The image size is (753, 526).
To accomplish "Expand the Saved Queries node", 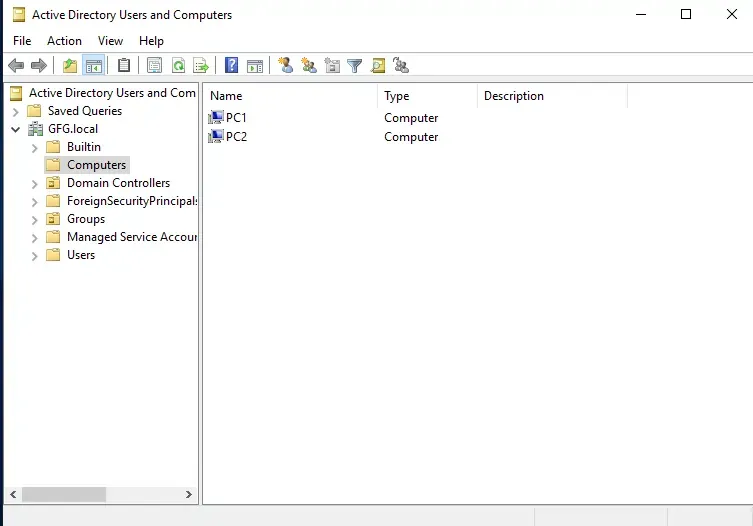I will [x=15, y=112].
